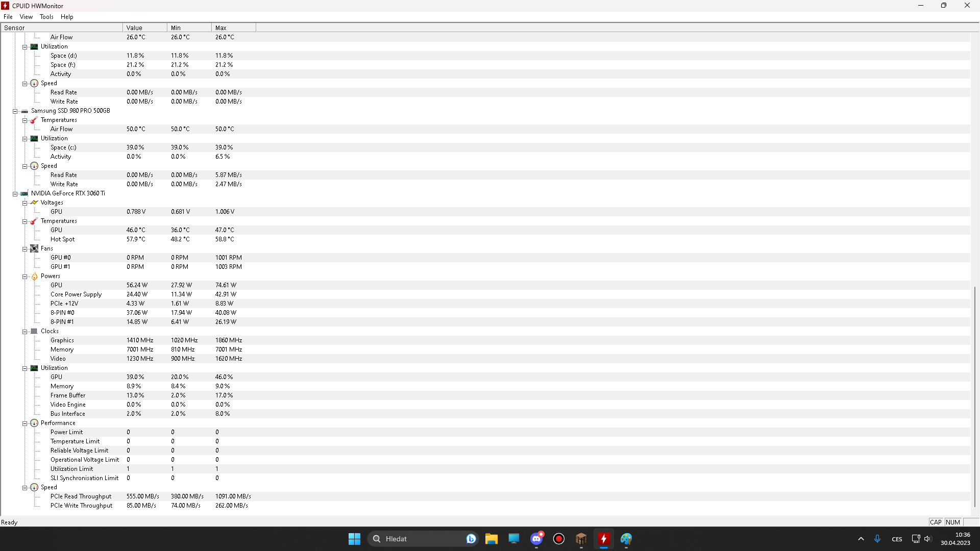
Task: Click the GPU Temperatures thermometer icon
Action: point(34,221)
